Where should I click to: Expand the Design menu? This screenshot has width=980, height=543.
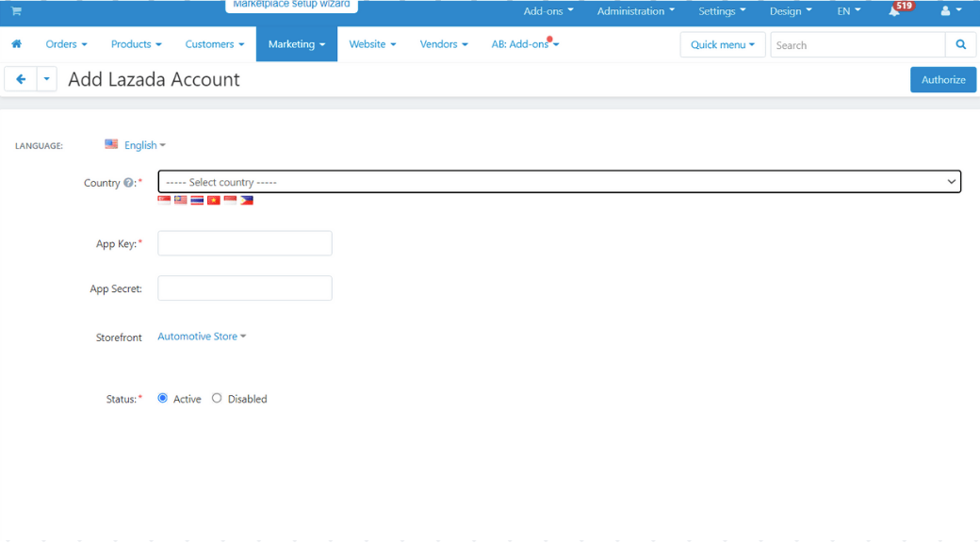pos(791,10)
